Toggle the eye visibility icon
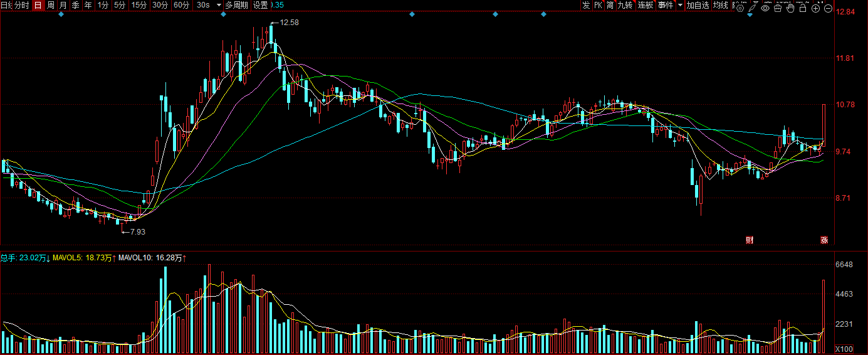Viewport: 868px width, 355px height. [765, 8]
